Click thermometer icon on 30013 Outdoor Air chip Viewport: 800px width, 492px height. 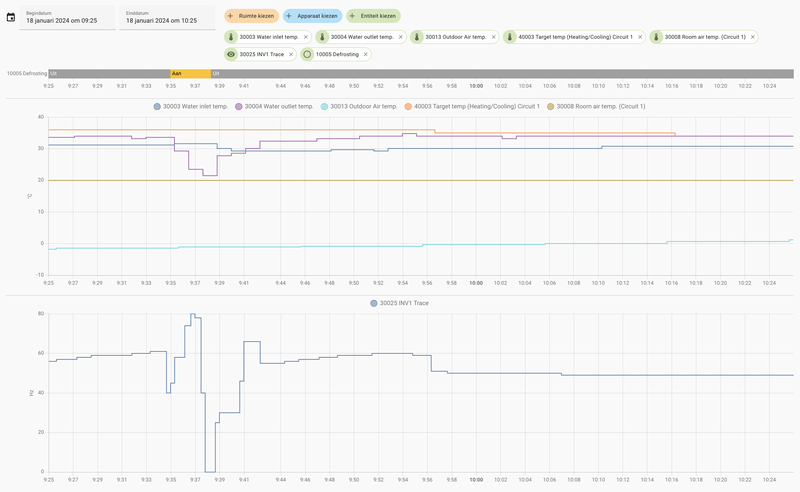417,37
